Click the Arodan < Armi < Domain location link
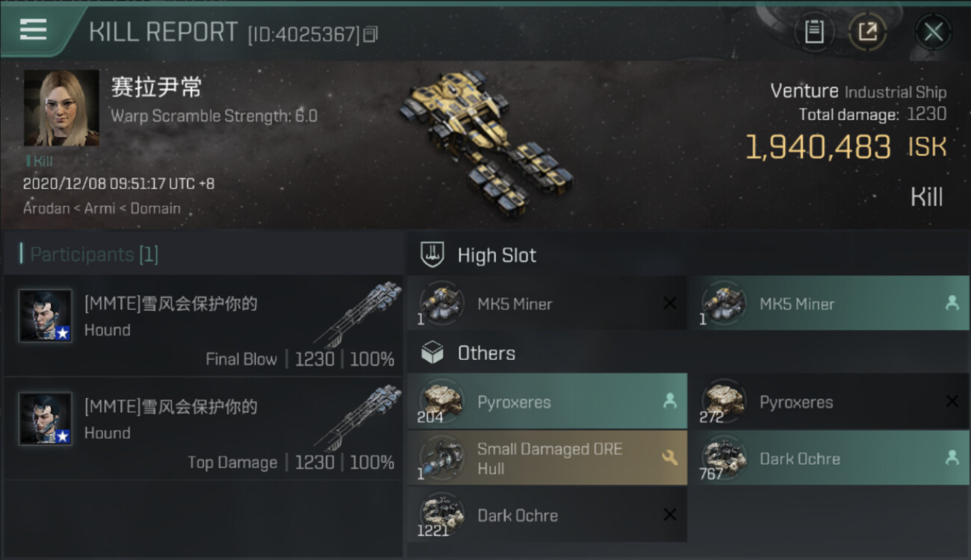This screenshot has height=560, width=971. [102, 208]
